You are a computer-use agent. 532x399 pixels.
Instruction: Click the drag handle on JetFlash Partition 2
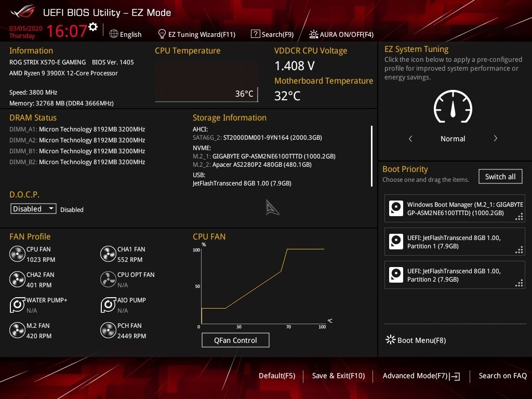(519, 283)
